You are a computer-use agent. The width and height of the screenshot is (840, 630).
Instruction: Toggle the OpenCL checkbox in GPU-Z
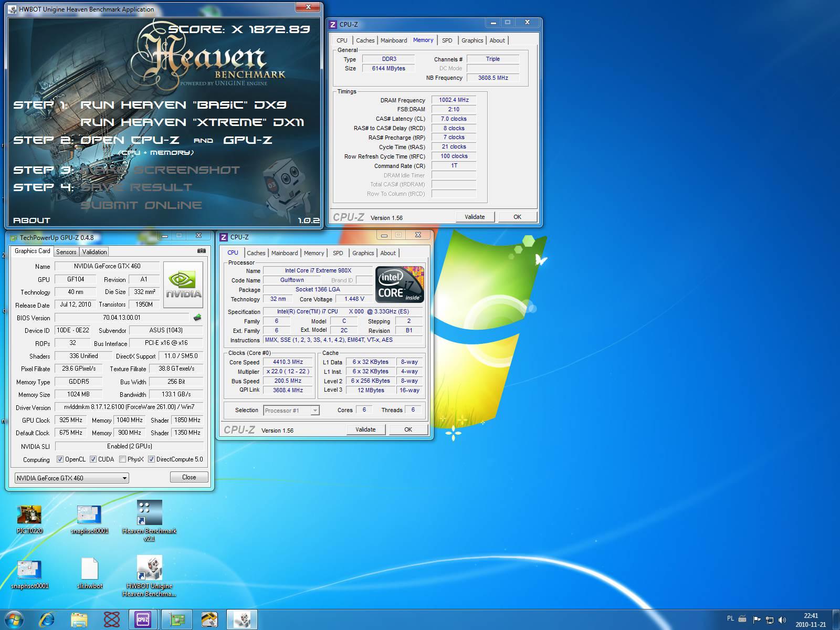(x=60, y=459)
